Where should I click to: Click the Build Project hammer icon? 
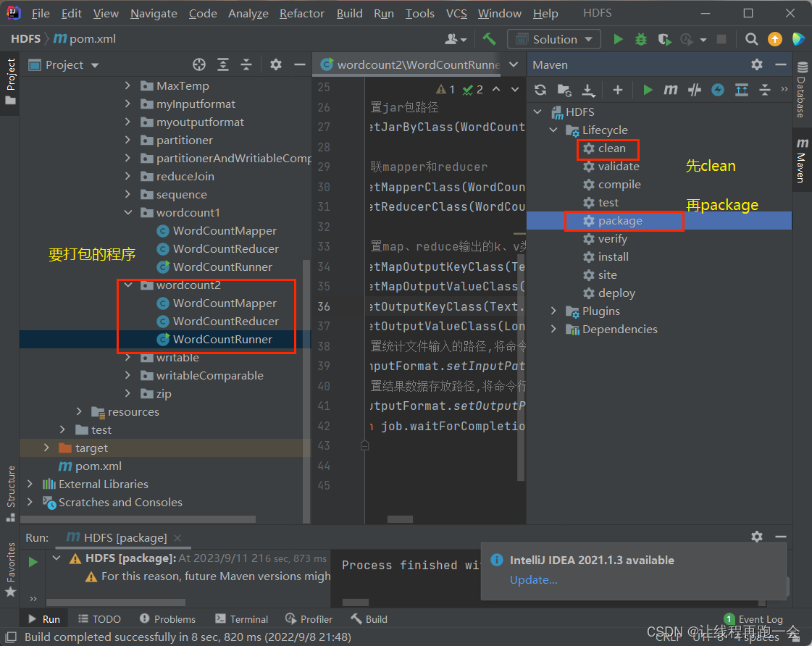click(490, 39)
